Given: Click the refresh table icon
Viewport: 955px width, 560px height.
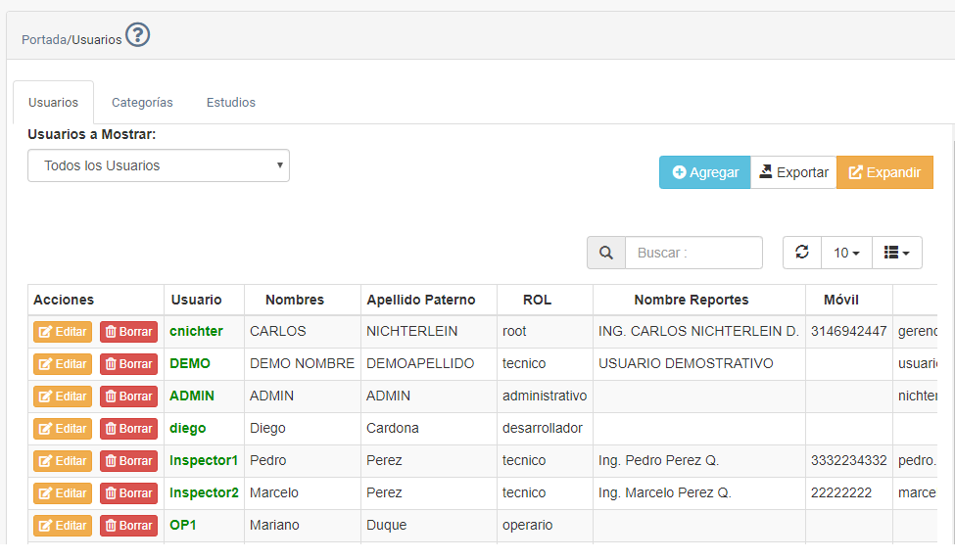Looking at the screenshot, I should point(802,253).
